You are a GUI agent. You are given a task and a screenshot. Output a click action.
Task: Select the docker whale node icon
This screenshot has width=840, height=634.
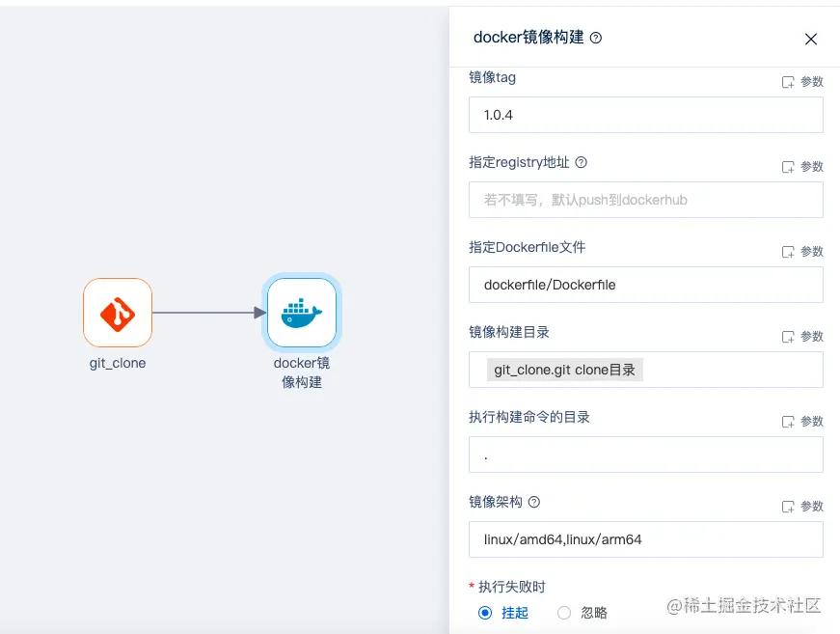coord(302,313)
